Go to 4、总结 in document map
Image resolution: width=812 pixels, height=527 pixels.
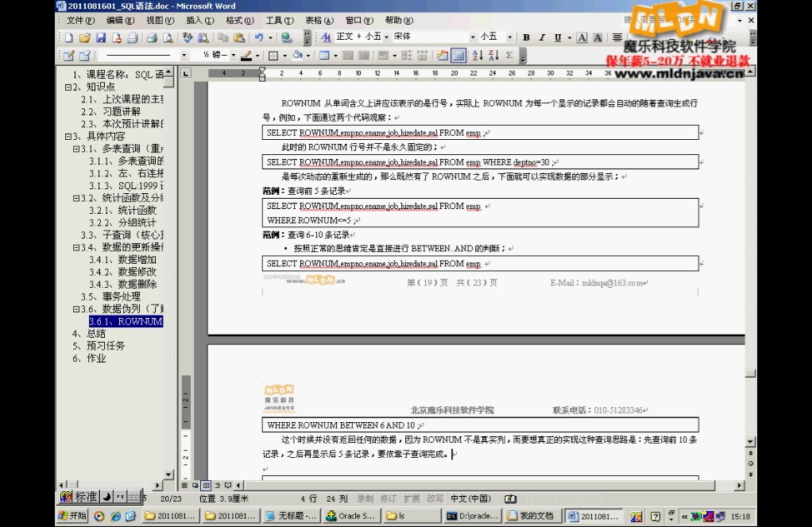pos(89,334)
